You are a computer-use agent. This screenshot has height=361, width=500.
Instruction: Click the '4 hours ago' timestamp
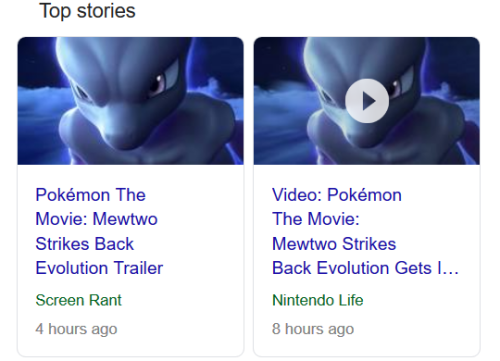pyautogui.click(x=76, y=329)
